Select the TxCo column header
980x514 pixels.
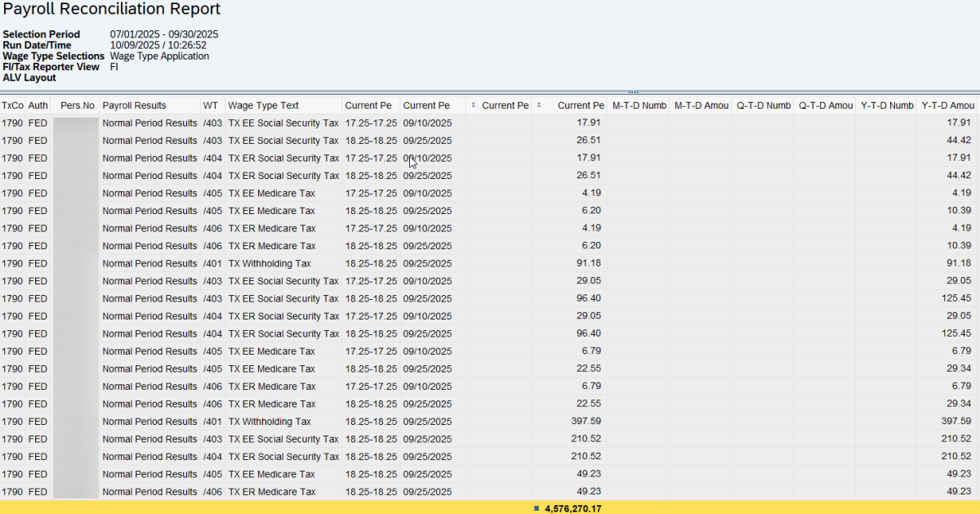13,105
